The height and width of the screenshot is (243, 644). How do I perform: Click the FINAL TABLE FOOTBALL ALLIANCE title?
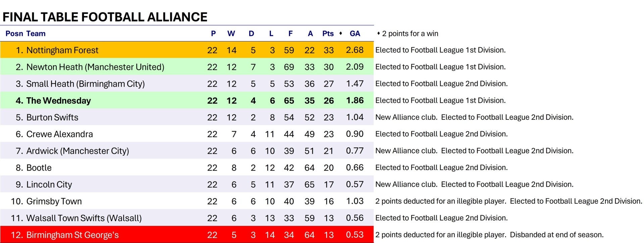105,17
